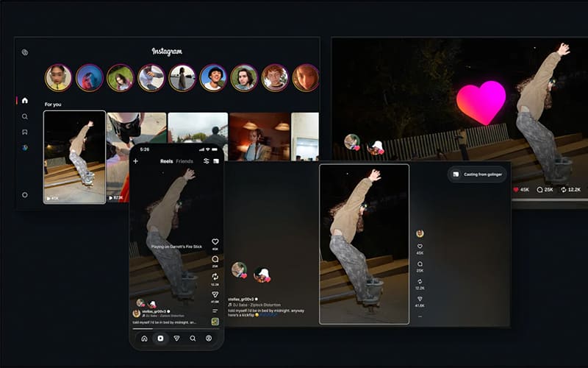Viewport: 588px width, 368px height.
Task: Click repost count 12.2K on fullscreen TV
Action: coord(570,190)
